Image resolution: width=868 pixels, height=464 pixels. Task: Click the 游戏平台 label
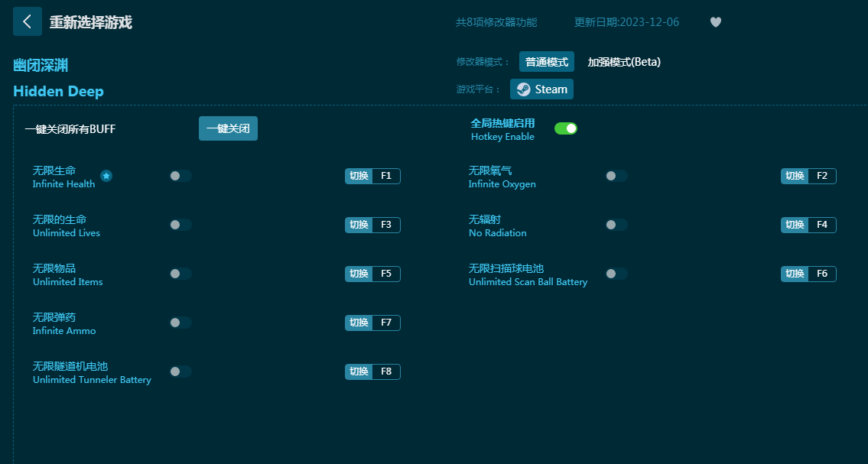click(478, 89)
